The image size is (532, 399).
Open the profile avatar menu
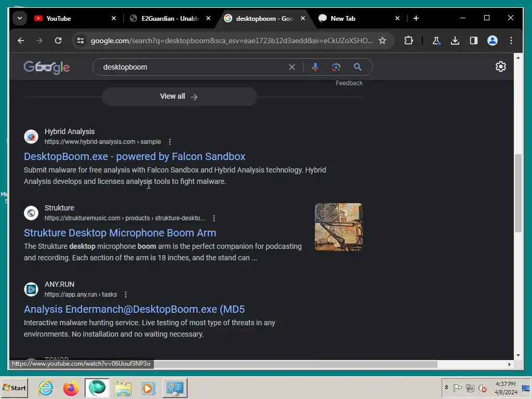(493, 41)
